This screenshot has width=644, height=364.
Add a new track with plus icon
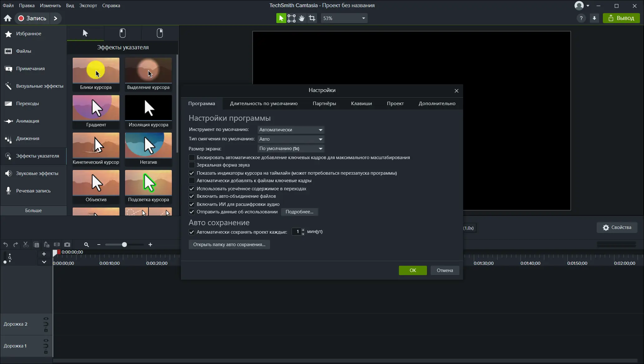click(44, 254)
